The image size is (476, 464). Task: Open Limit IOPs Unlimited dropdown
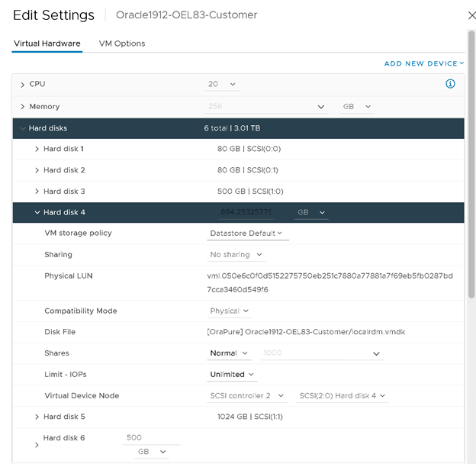[x=233, y=375]
